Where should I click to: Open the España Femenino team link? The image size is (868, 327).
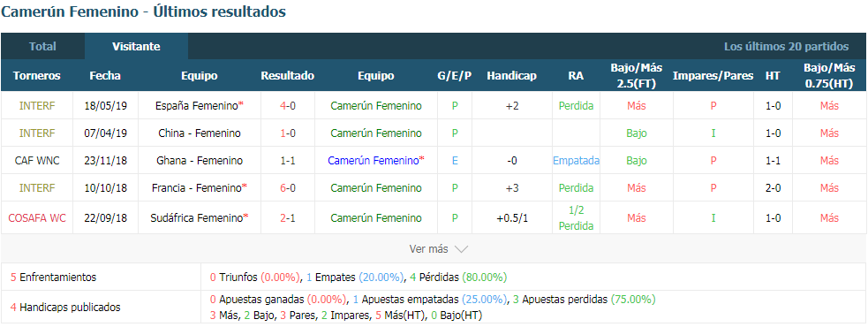(x=197, y=105)
